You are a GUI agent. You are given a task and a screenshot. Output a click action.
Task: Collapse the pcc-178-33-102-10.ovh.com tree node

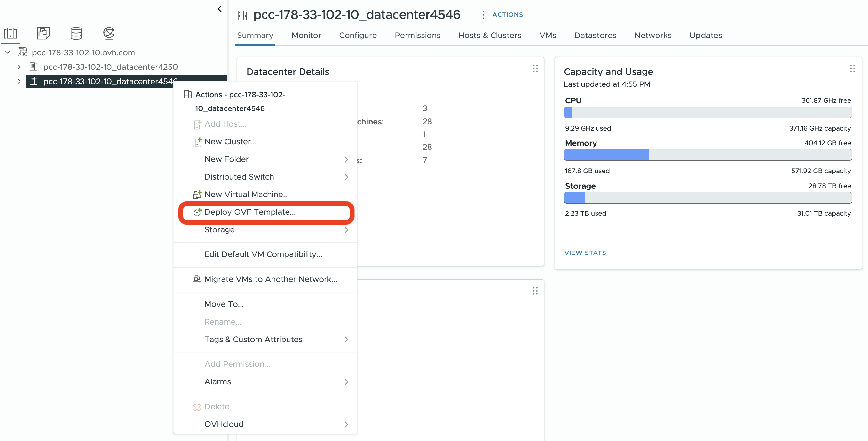click(8, 52)
